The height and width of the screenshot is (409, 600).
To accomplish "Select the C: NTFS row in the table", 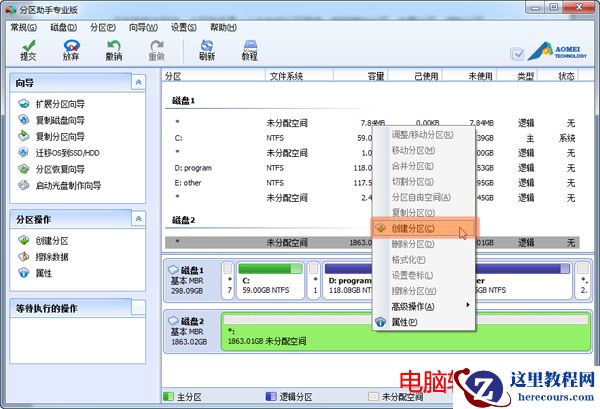I will [x=372, y=138].
